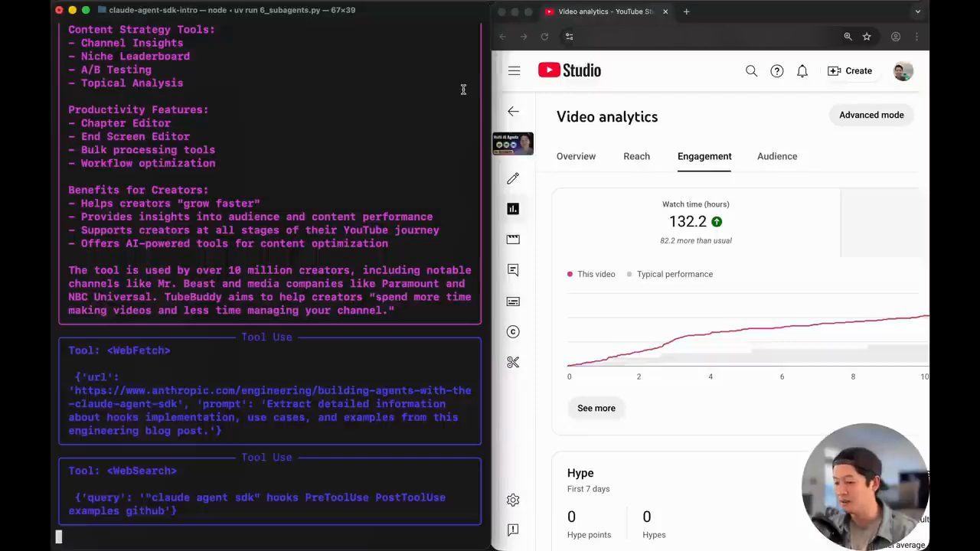Viewport: 980px width, 551px height.
Task: Open the Copyright sidebar icon
Action: (x=513, y=331)
